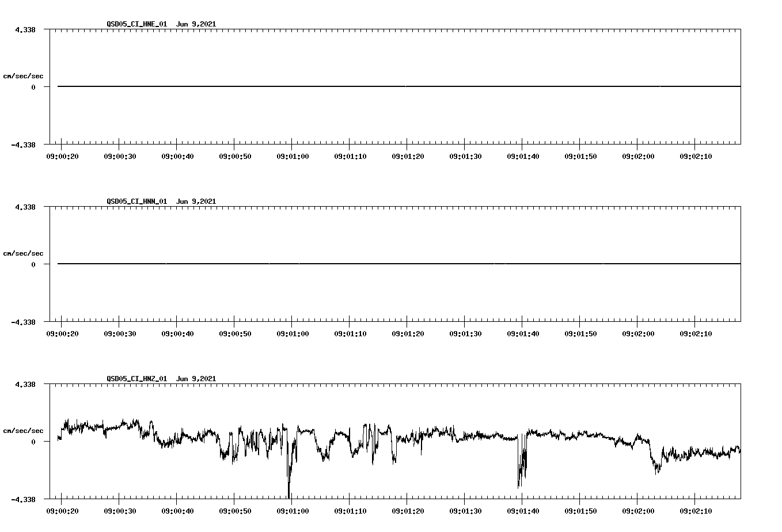Click the zero axis label of the HNZ plot
This screenshot has width=782, height=532.
(33, 442)
